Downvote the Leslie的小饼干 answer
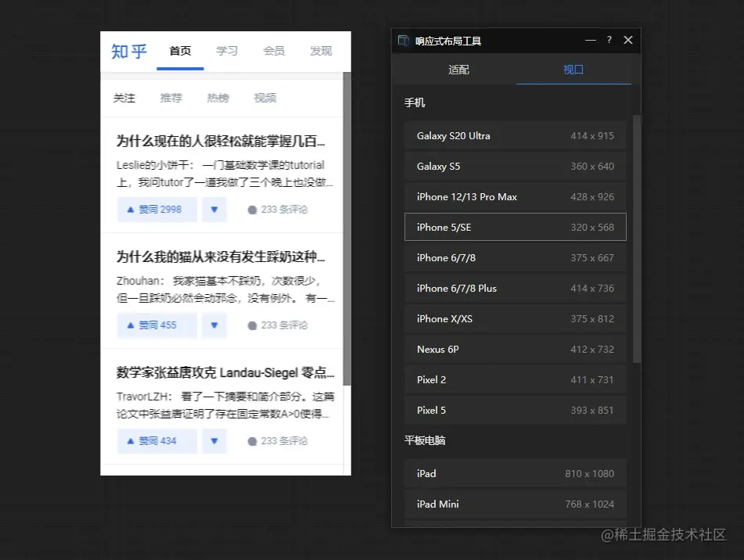The height and width of the screenshot is (560, 744). pyautogui.click(x=214, y=210)
